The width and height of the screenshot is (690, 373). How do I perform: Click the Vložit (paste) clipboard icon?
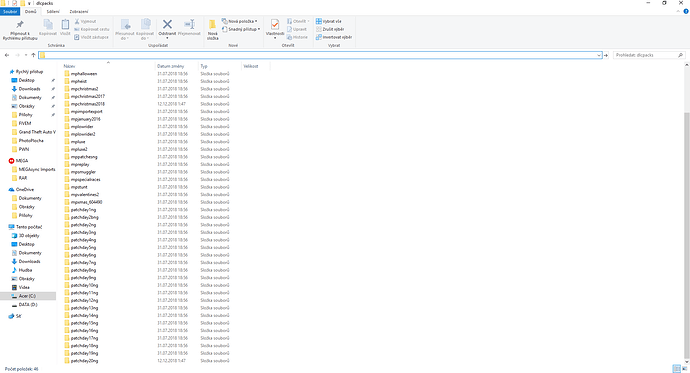click(x=65, y=25)
